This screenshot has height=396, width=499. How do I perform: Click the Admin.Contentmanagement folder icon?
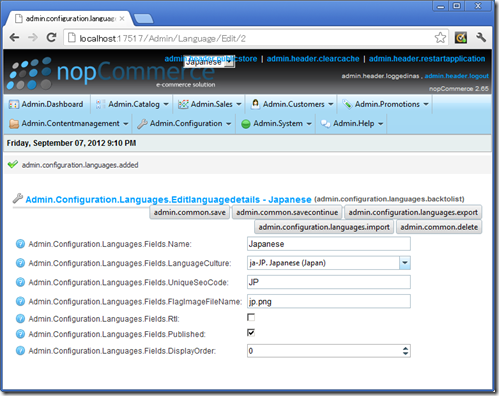[x=14, y=124]
